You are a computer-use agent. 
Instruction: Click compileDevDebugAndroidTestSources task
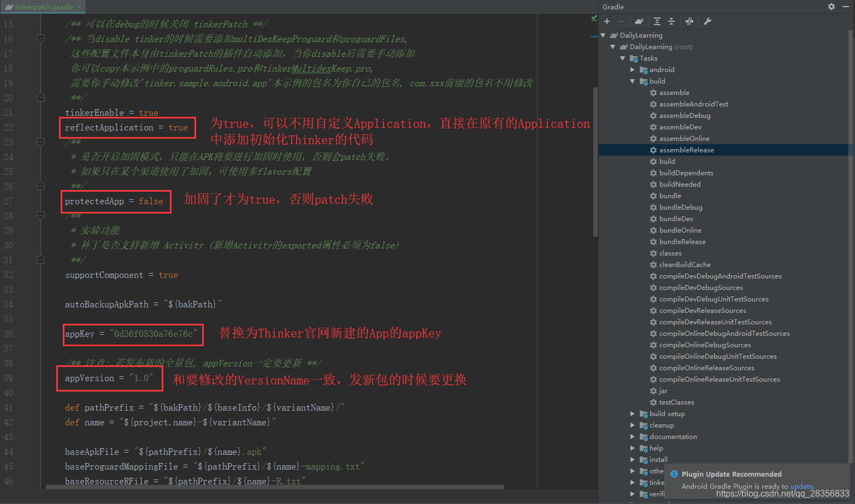tap(720, 276)
